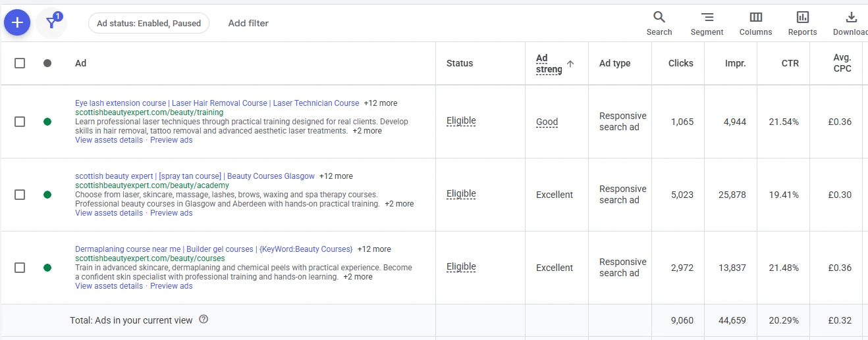868x340 pixels.
Task: Open Dermaplaning course near me ad headline
Action: [214, 249]
